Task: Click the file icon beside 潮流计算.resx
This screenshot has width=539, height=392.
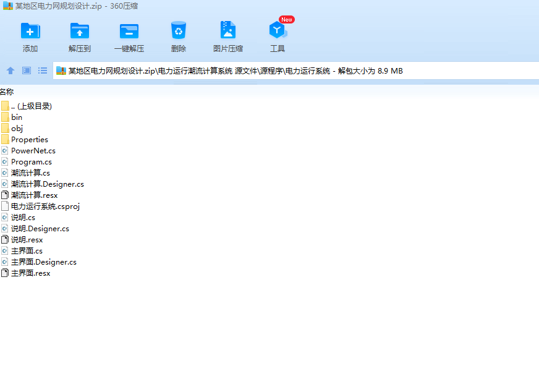Action: pos(4,195)
